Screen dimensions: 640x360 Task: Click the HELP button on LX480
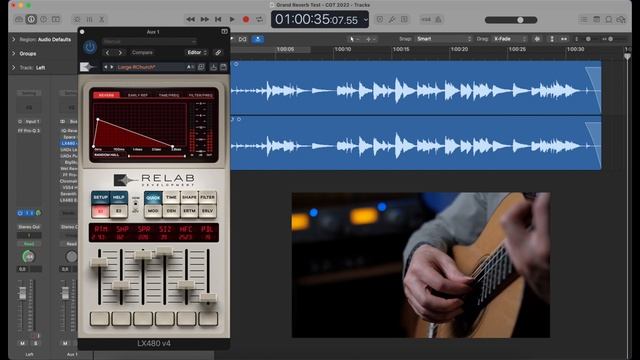119,198
